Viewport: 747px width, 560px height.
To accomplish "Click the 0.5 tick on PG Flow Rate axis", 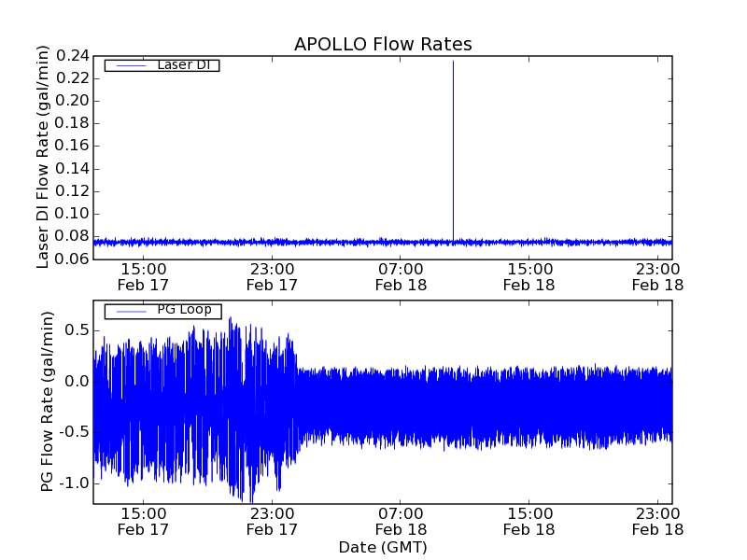I will 77,330.
